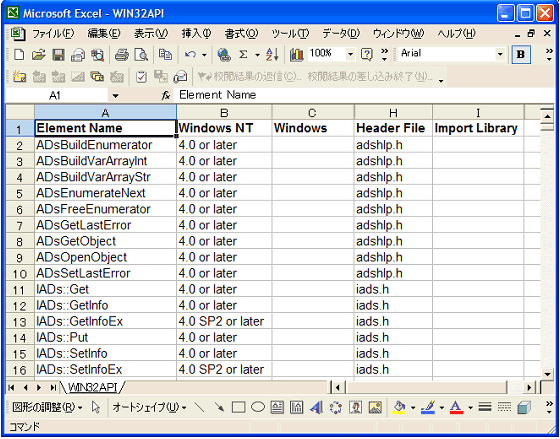This screenshot has width=560, height=439.
Task: Sort ascending with A-Z icon
Action: (x=272, y=55)
